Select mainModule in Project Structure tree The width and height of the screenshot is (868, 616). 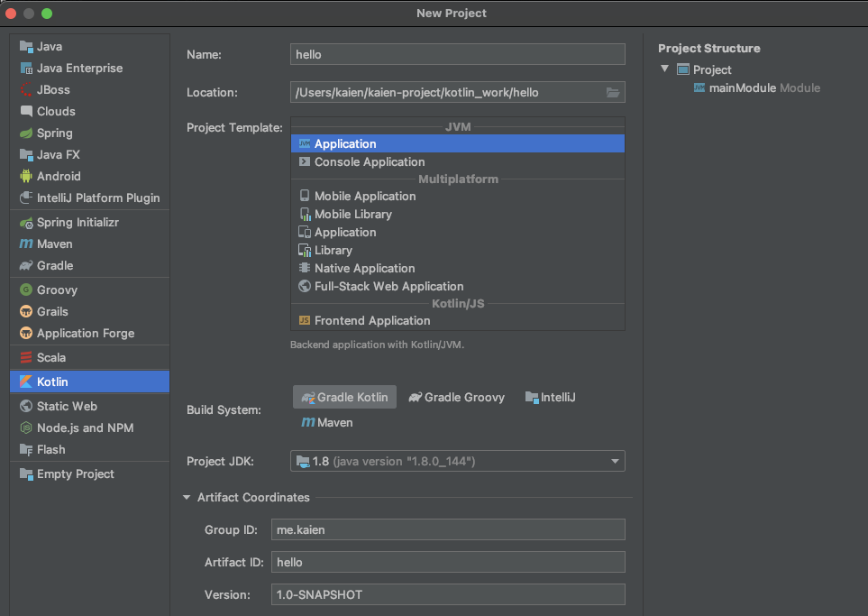[757, 88]
